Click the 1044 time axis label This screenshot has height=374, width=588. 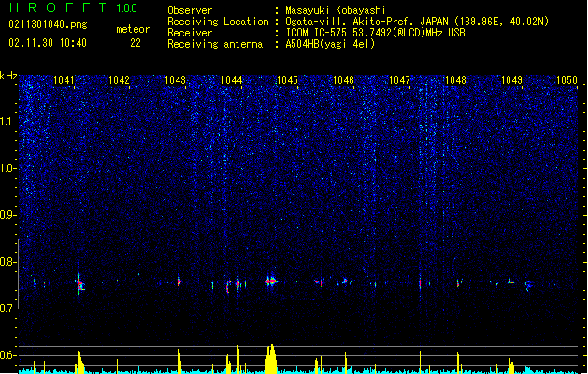(x=232, y=80)
